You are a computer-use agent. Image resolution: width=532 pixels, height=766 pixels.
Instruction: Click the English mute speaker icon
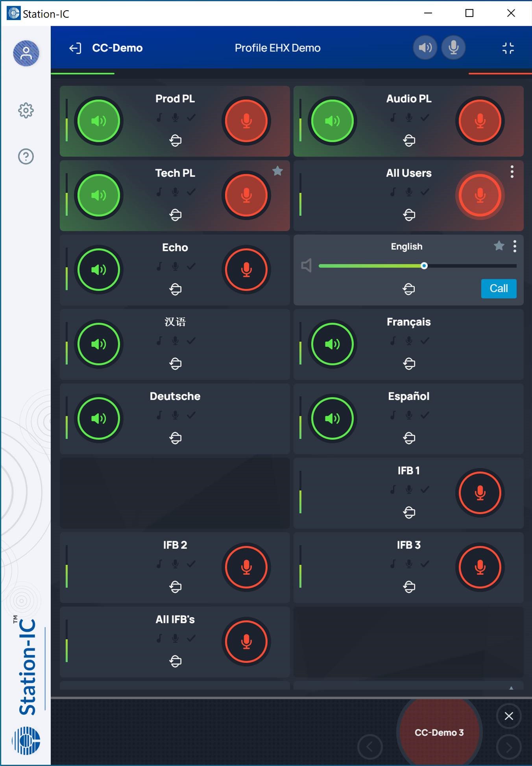[x=307, y=265]
